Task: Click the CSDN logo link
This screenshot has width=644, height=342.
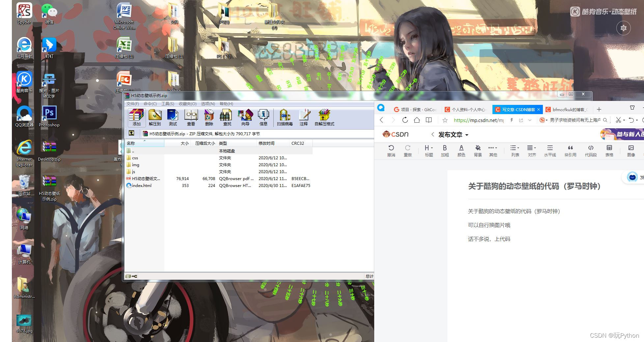Action: point(396,134)
